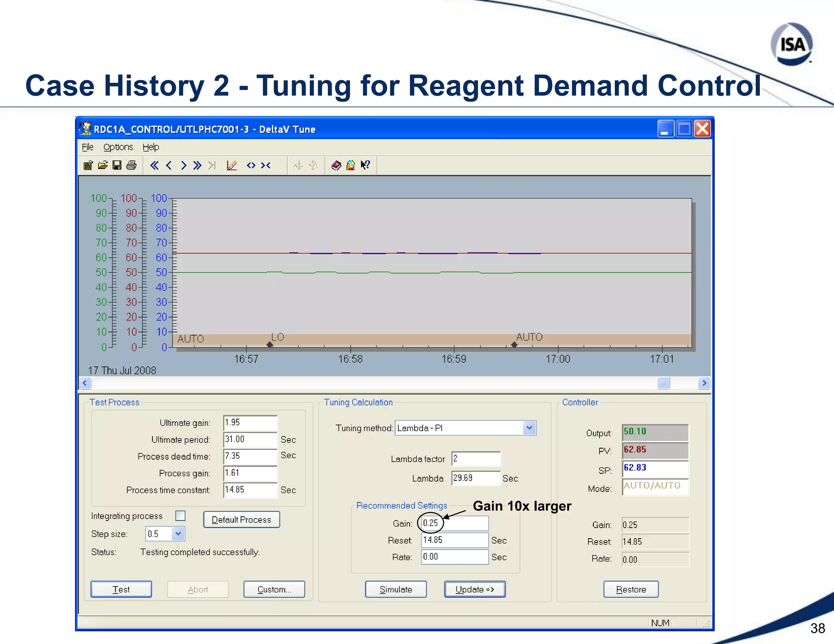Click the Ultimate gain field
Screen dimensions: 834x644
coord(250,423)
